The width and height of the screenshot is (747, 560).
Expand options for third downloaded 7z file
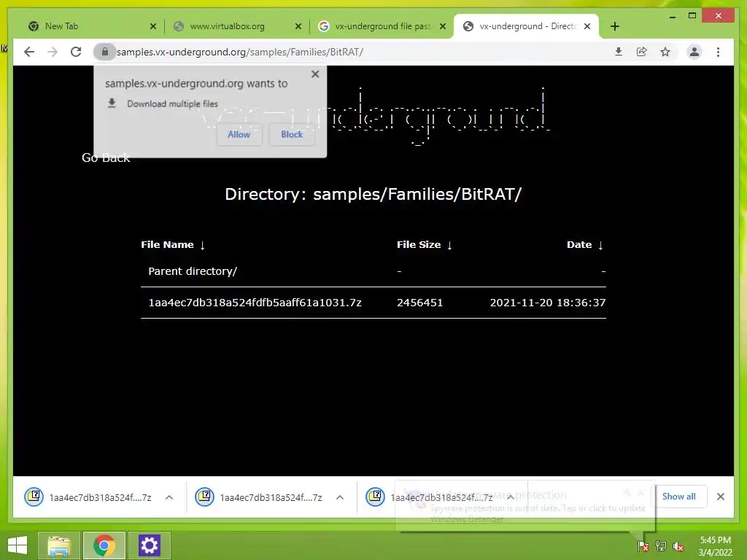(510, 497)
